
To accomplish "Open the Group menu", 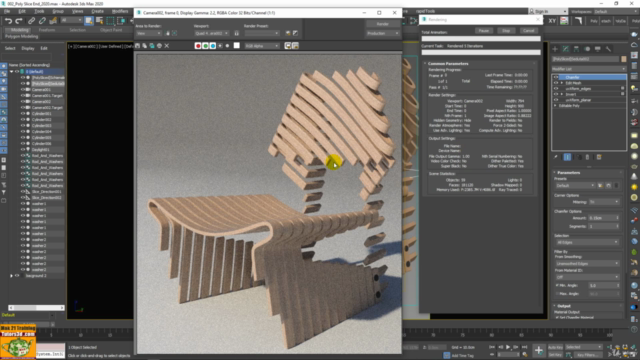I will pyautogui.click(x=58, y=11).
